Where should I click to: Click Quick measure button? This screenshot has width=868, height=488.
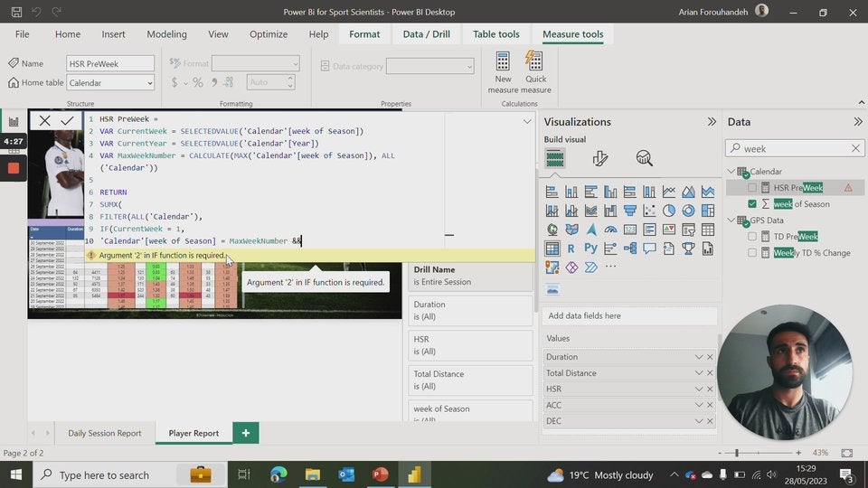tap(535, 72)
